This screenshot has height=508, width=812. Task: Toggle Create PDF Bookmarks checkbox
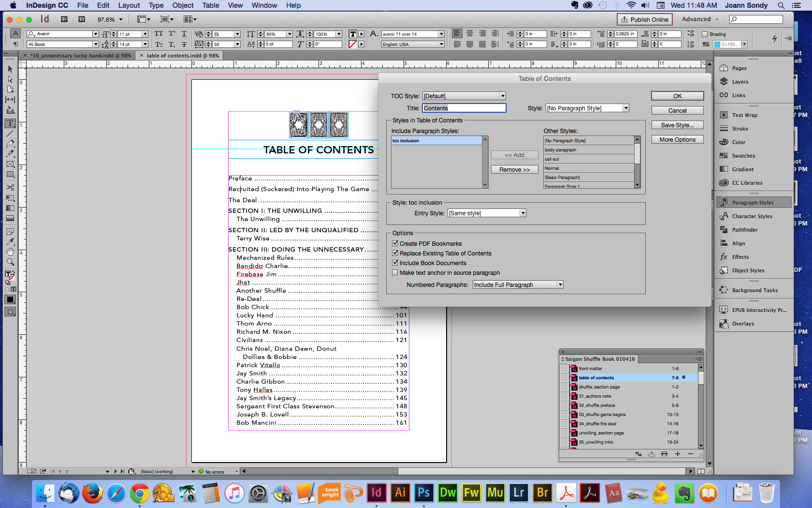coord(395,243)
